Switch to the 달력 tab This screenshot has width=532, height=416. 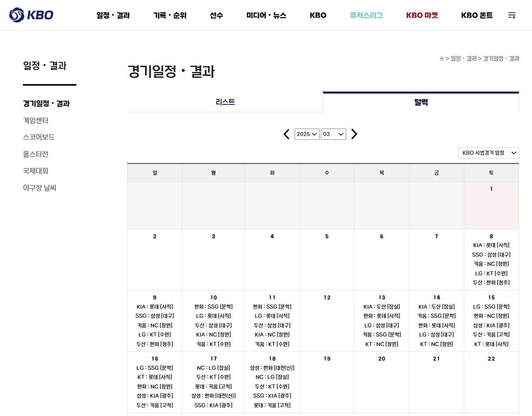[421, 102]
